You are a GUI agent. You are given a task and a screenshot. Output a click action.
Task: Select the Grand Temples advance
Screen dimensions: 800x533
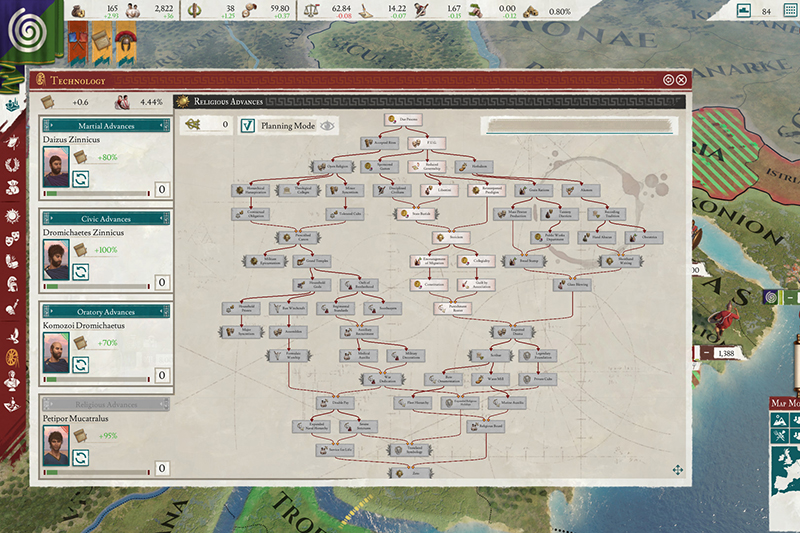click(x=312, y=261)
